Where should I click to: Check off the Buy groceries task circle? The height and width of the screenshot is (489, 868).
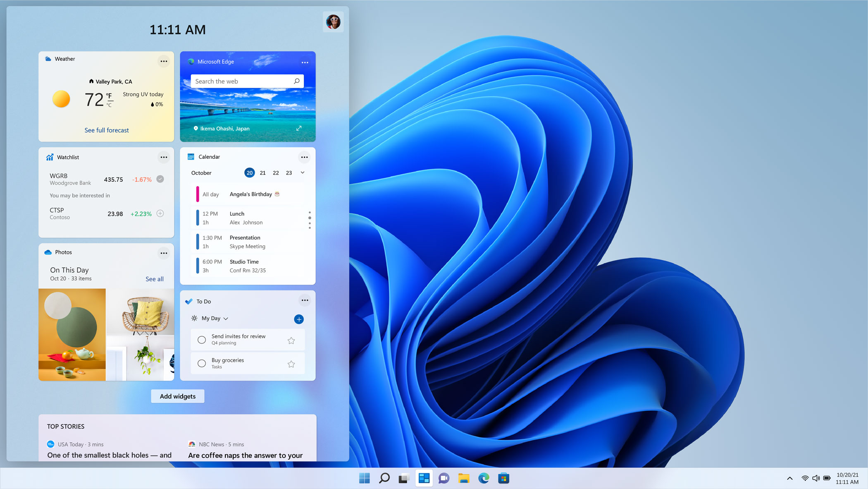202,362
